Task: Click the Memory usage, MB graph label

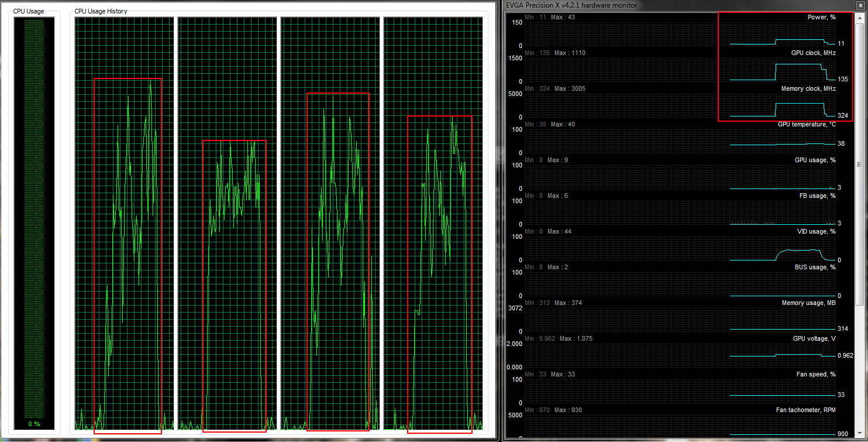Action: coord(808,303)
